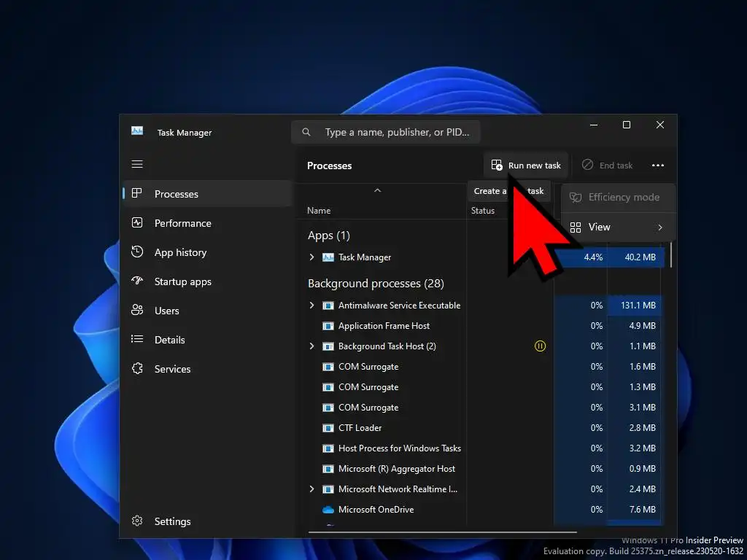This screenshot has width=747, height=560.
Task: Click the Task Manager title bar icon
Action: click(137, 131)
